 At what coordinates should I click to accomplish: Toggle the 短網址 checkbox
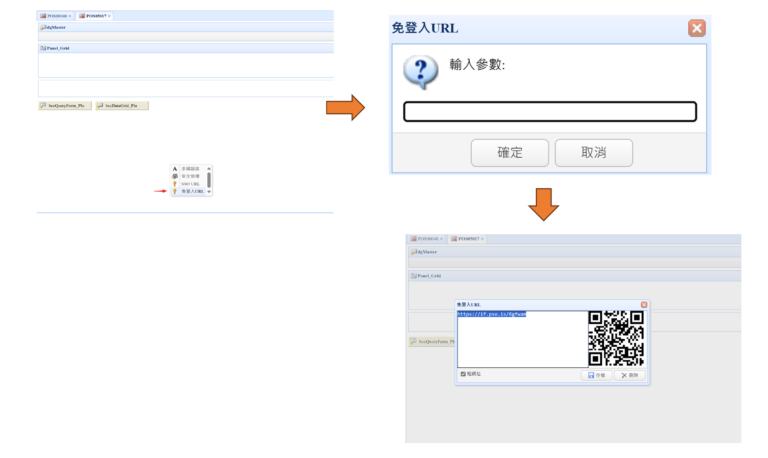[463, 374]
